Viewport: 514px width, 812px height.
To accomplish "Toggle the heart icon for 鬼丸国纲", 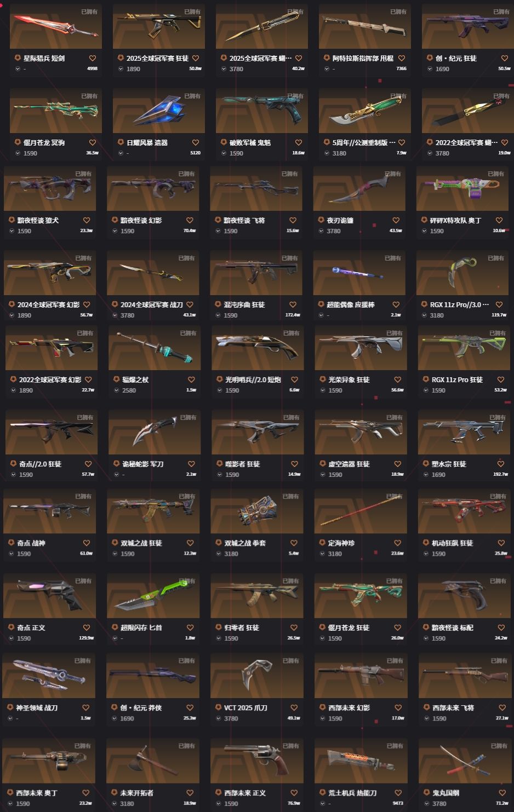I will [x=502, y=793].
